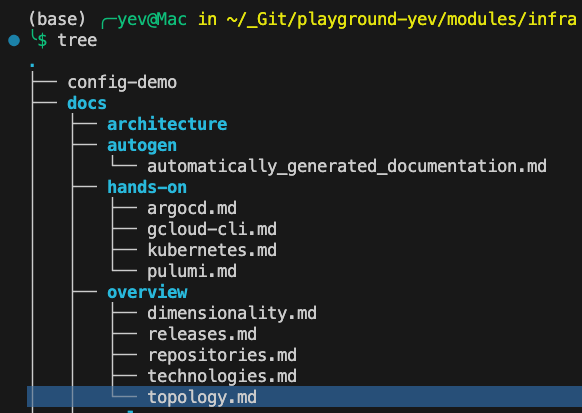Click the root dot of tree output

(33, 65)
